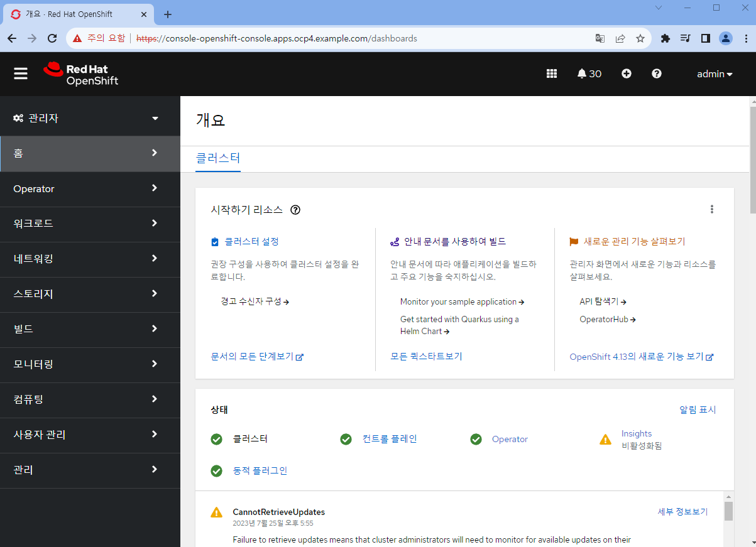Expand the 스토리지 navigation section
This screenshot has height=547, width=756.
[90, 294]
